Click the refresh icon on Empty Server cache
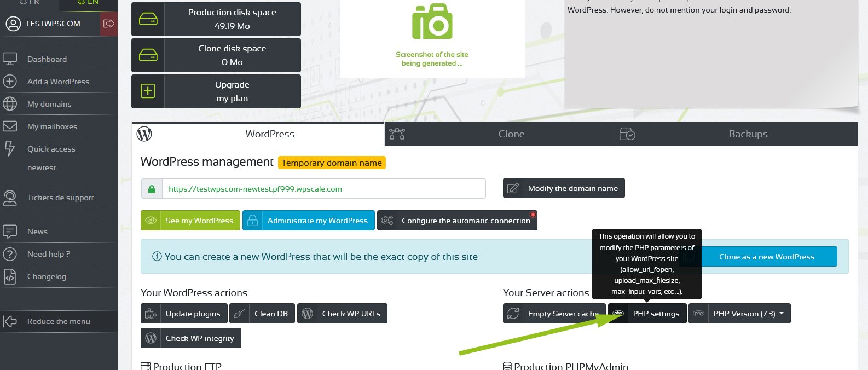The height and width of the screenshot is (370, 868). 513,314
